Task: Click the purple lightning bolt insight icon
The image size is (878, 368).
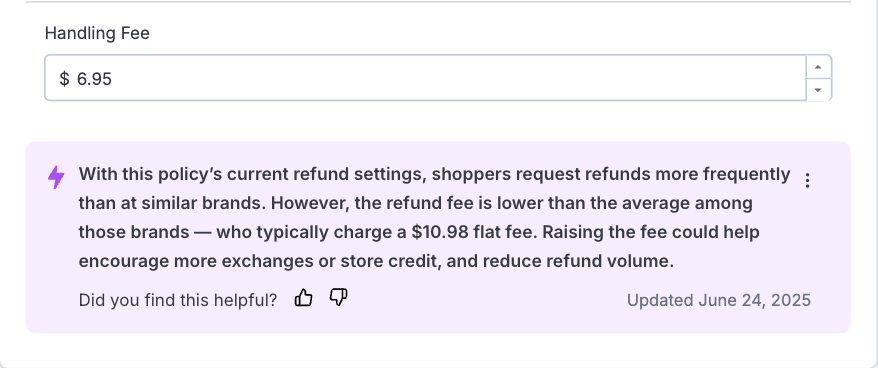Action: click(x=56, y=177)
